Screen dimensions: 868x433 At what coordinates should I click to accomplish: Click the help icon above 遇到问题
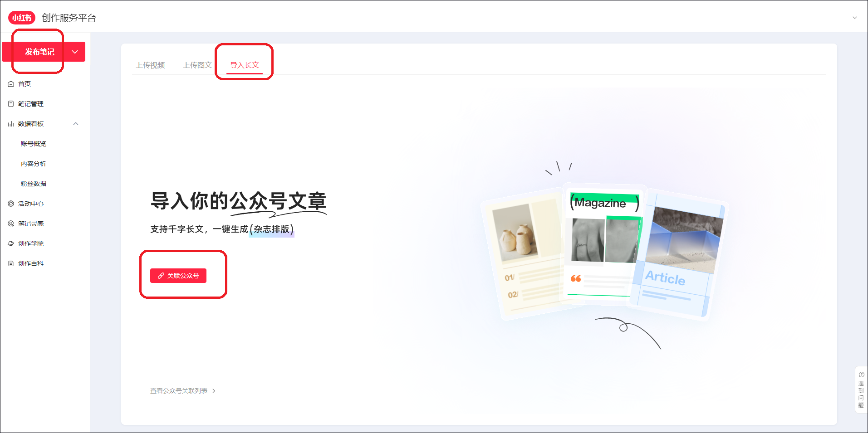click(861, 375)
